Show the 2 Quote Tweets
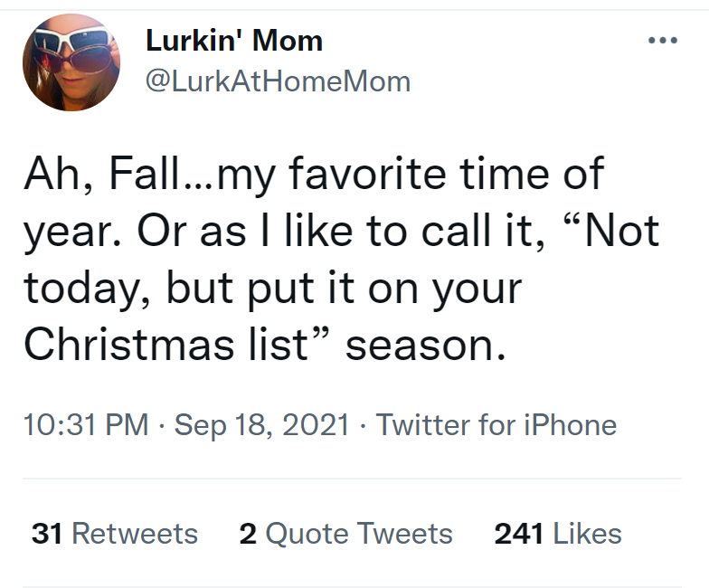The width and height of the screenshot is (709, 588). (x=345, y=534)
